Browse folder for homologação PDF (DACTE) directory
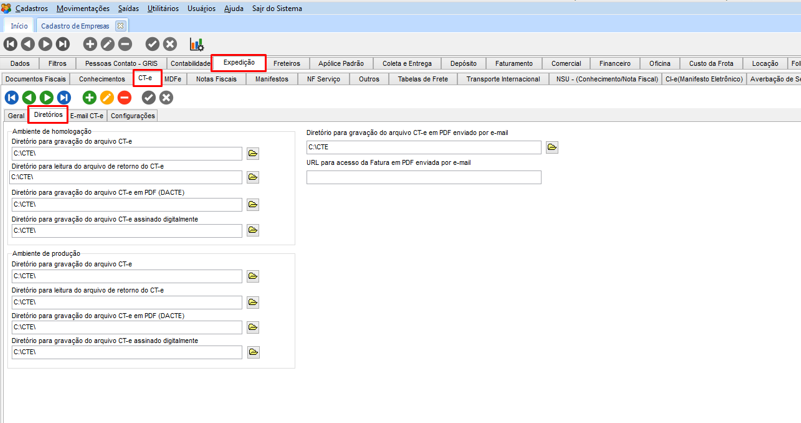This screenshot has width=801, height=423. pyautogui.click(x=253, y=204)
